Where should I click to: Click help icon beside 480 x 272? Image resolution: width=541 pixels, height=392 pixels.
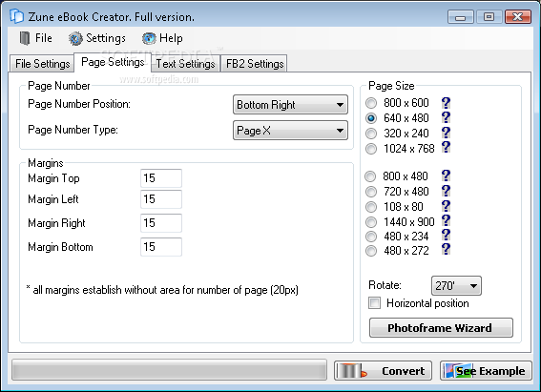[x=446, y=249]
